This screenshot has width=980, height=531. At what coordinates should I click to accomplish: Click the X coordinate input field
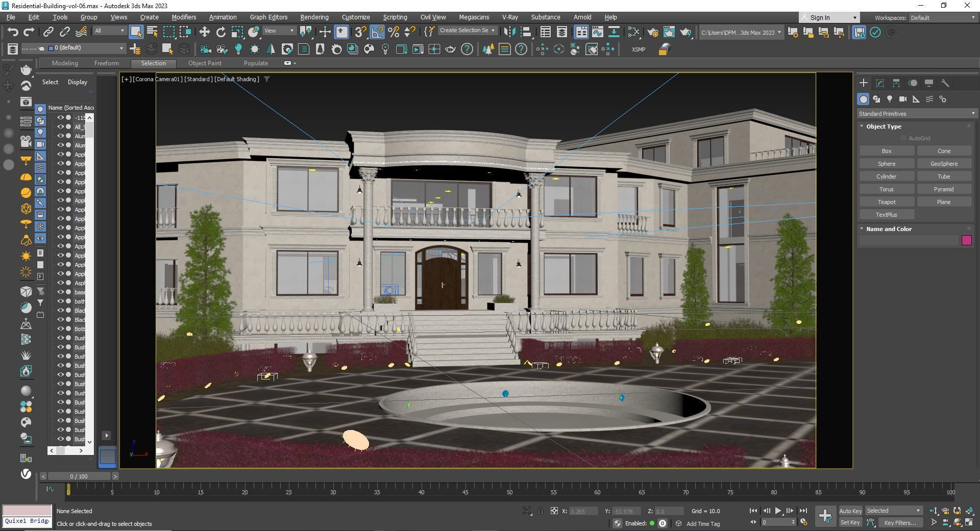(x=583, y=511)
